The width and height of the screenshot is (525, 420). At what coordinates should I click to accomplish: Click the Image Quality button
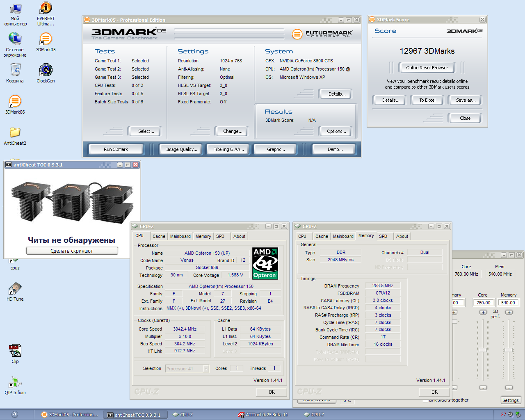182,149
